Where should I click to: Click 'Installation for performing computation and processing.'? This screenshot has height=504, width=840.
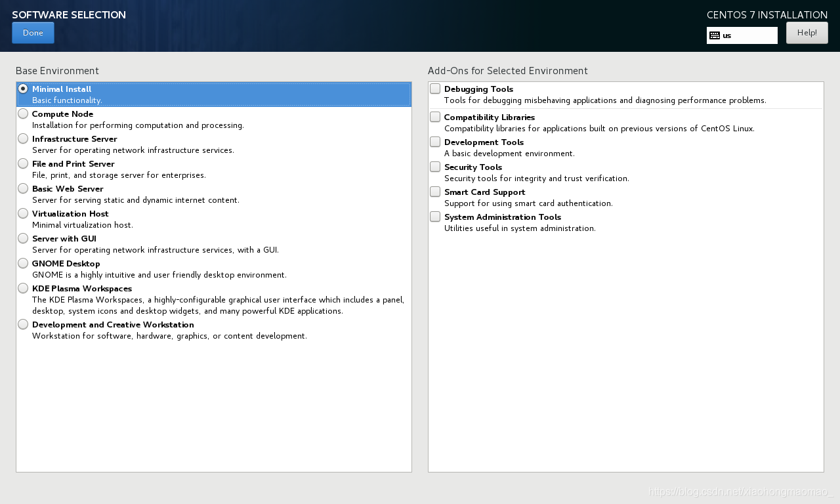(x=138, y=125)
